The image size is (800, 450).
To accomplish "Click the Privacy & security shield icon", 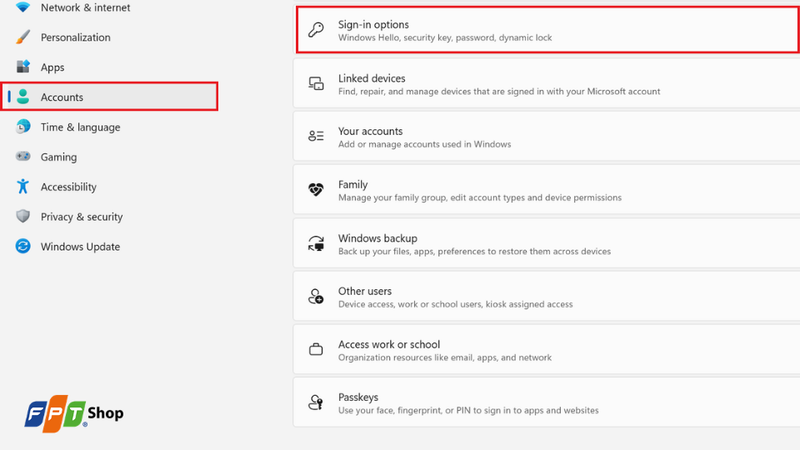I will tap(23, 216).
